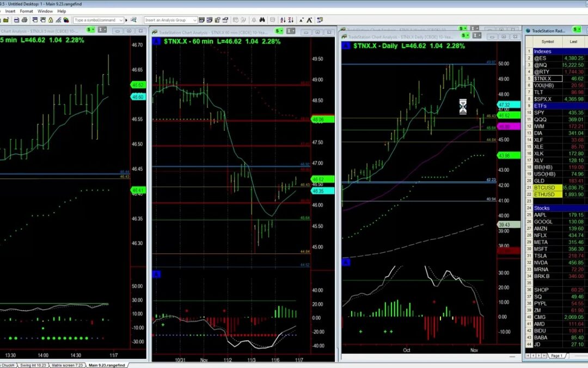Viewport: 588px width, 368px height.
Task: Click the symbol lookup magnifier icon
Action: [134, 20]
